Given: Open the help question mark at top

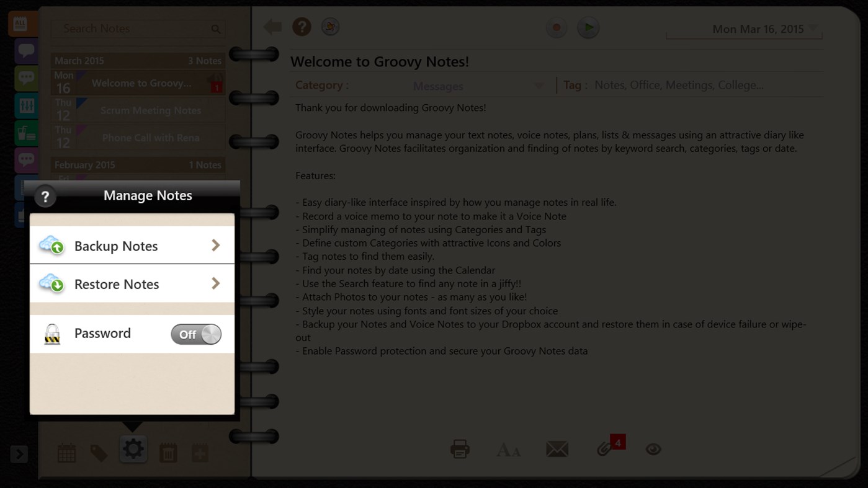Looking at the screenshot, I should pos(302,27).
